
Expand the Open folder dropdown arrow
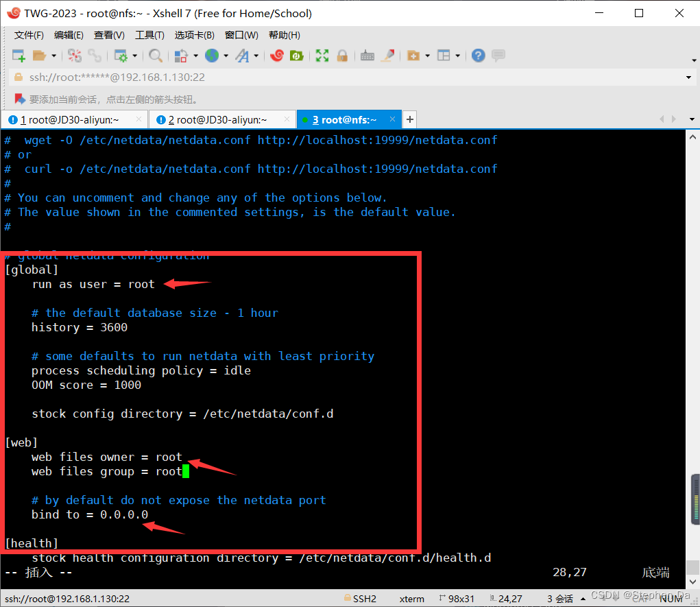click(x=53, y=56)
